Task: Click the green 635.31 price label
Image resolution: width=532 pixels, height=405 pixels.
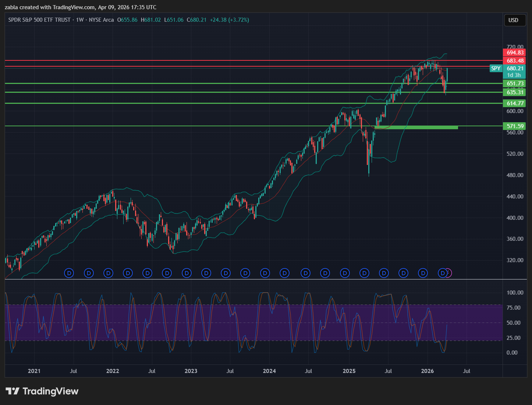Action: (x=515, y=92)
